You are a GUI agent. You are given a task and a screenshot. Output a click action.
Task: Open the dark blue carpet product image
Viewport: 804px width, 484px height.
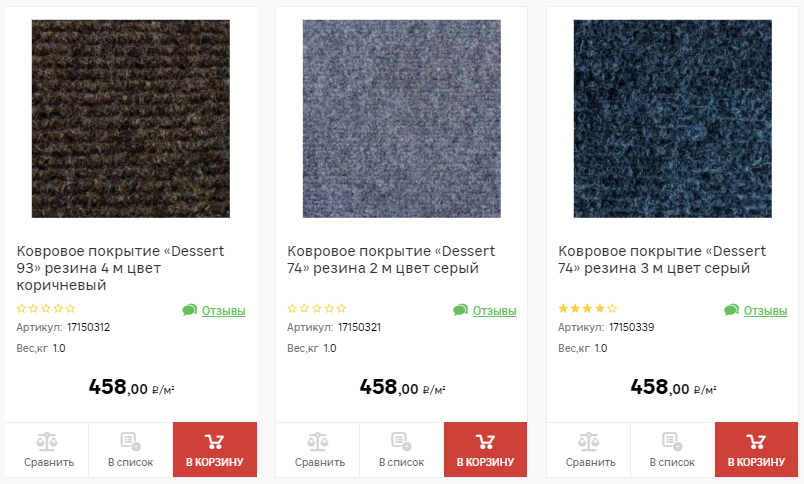[672, 119]
